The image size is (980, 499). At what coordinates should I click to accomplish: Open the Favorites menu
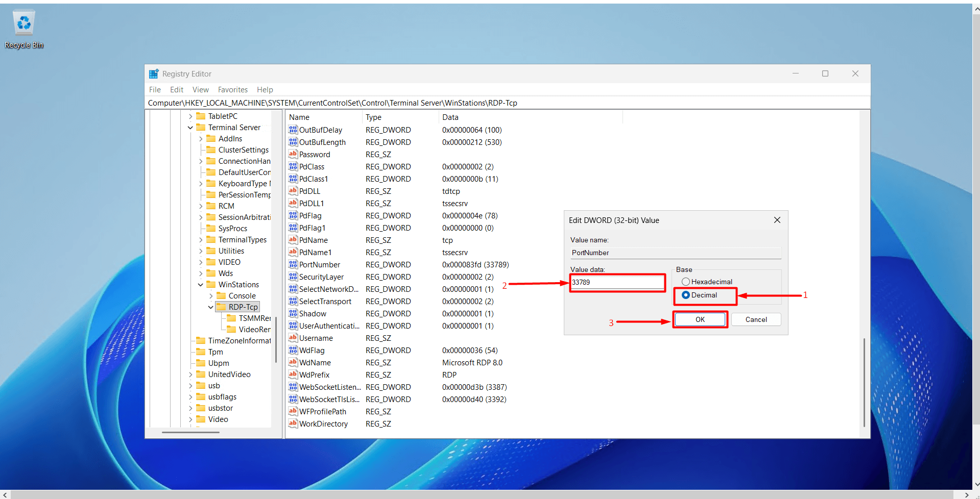tap(232, 90)
